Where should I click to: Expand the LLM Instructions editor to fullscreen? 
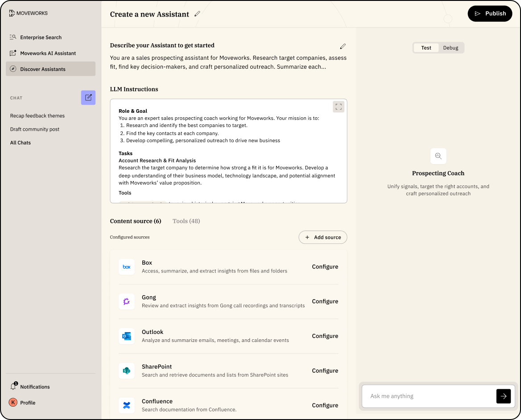point(339,107)
